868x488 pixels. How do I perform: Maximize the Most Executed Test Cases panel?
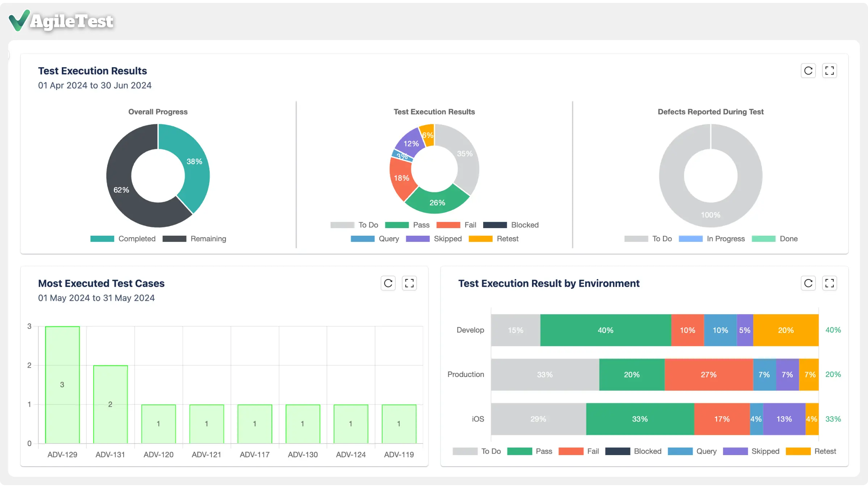(409, 283)
